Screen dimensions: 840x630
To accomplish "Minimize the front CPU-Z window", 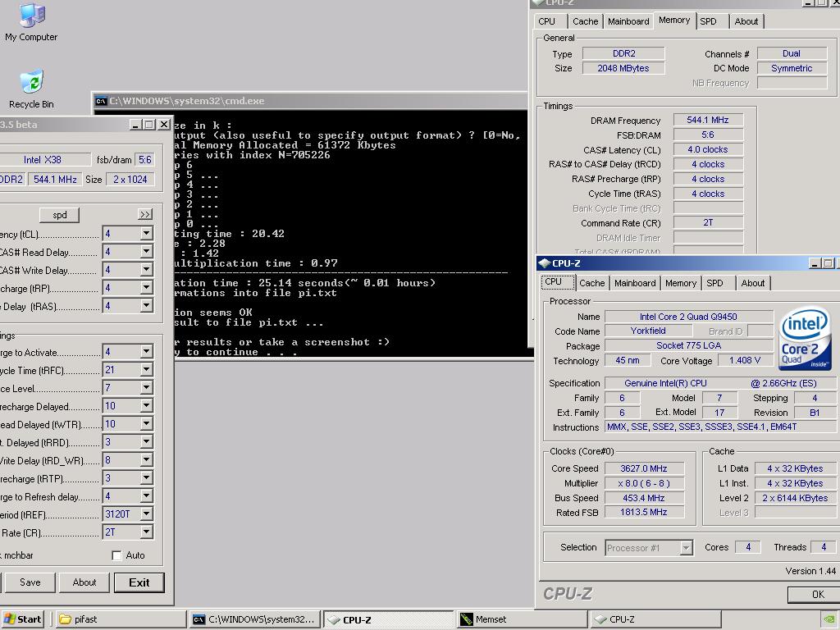I will [x=815, y=263].
